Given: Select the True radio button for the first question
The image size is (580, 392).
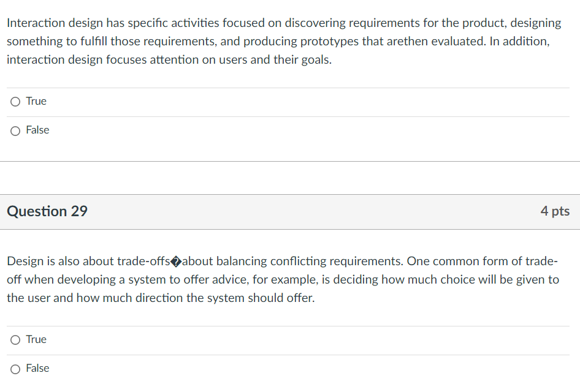Looking at the screenshot, I should pos(15,101).
